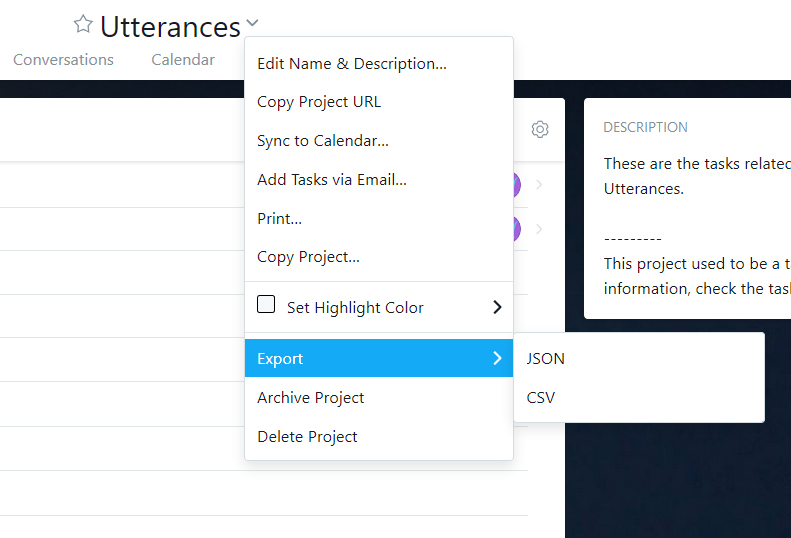Open first task details via right chevron
Screen dimensions: 791x538
pyautogui.click(x=540, y=185)
